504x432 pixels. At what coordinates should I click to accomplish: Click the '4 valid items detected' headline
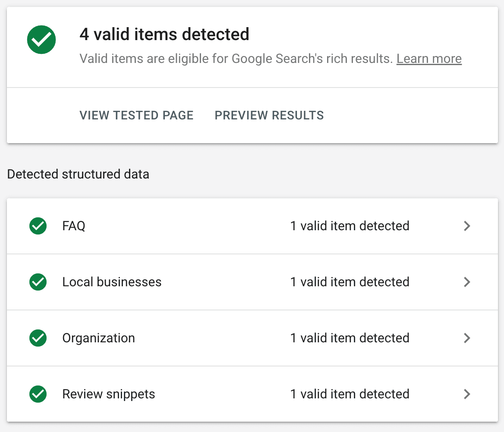(x=164, y=34)
